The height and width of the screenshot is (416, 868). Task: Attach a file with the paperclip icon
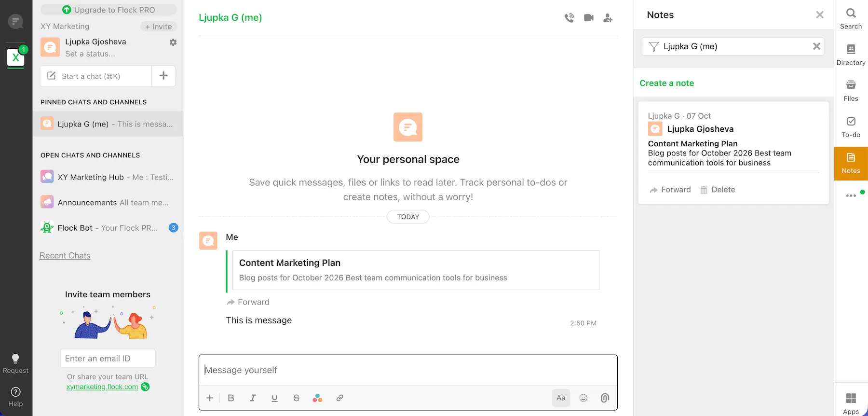coord(605,398)
